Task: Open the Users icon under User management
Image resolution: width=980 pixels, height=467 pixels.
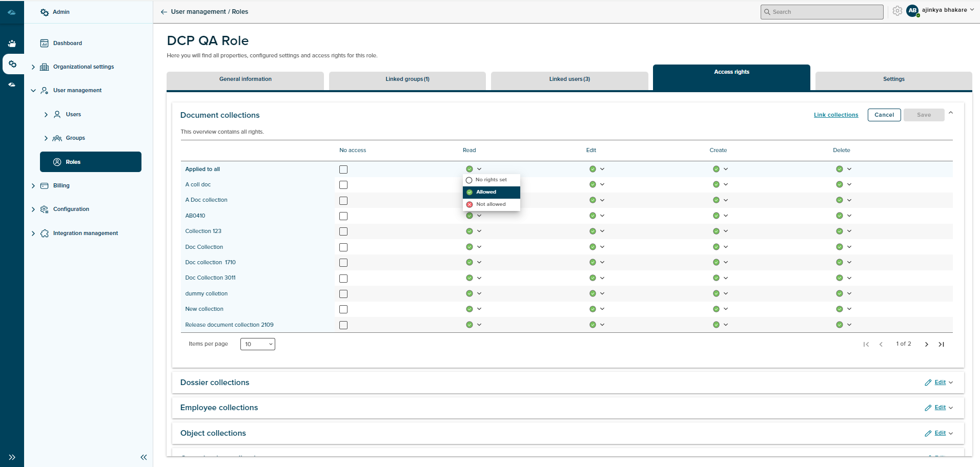Action: 57,114
